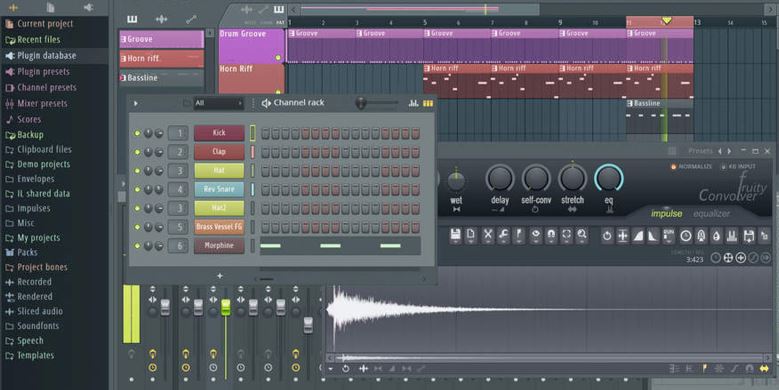Select the Groove pattern in picker
Image resolution: width=779 pixels, height=390 pixels.
tap(161, 39)
